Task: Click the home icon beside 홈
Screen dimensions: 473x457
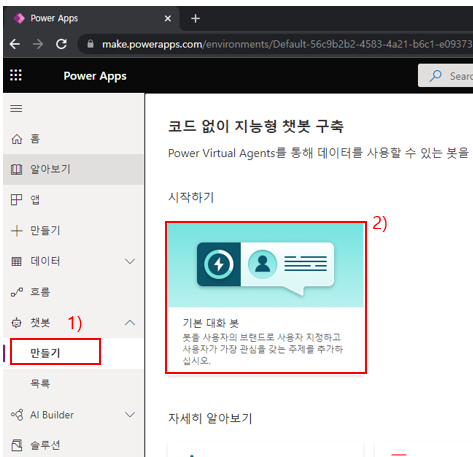Action: pos(17,139)
